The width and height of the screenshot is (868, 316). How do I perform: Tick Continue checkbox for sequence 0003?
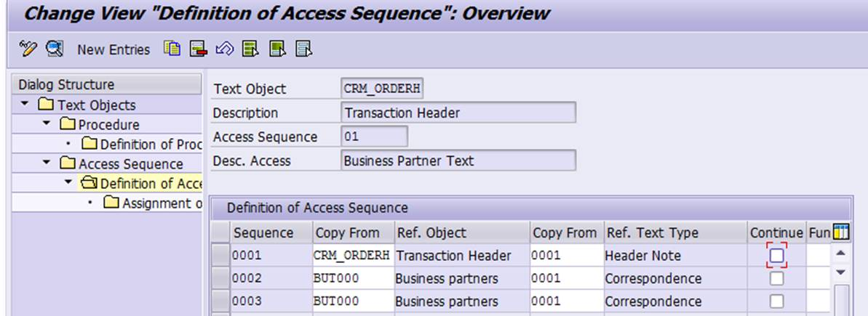776,301
